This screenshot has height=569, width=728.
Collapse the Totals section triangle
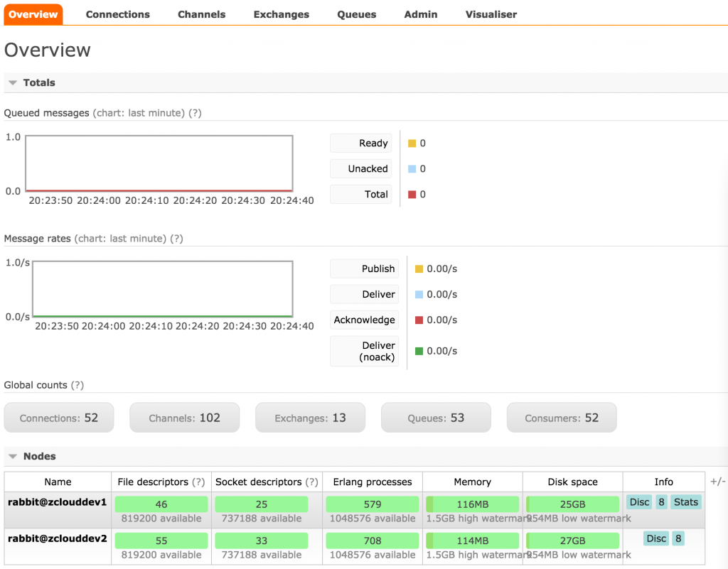pos(13,82)
